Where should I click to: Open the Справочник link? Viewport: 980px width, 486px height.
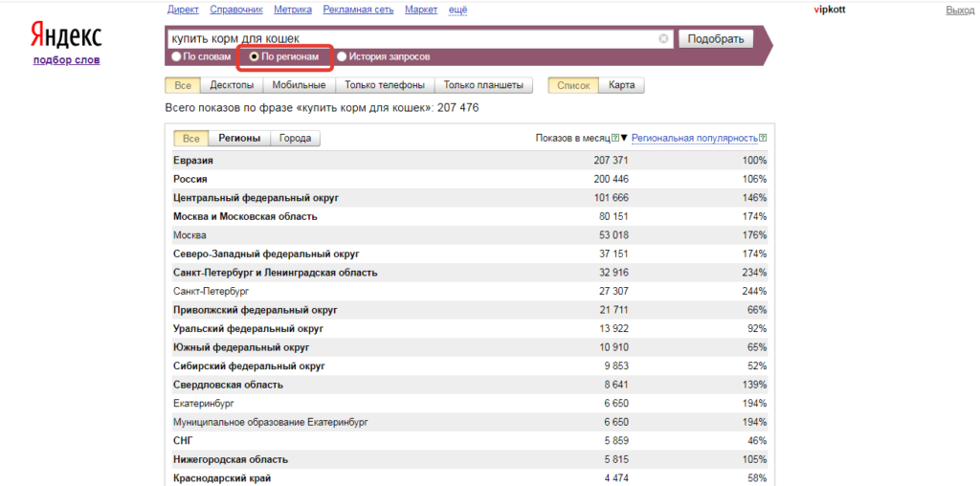click(x=236, y=10)
